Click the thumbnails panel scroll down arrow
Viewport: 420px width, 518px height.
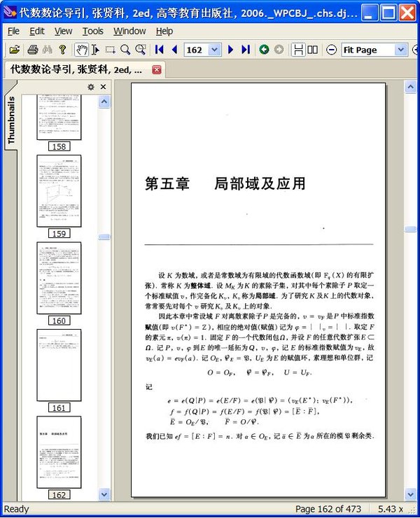click(104, 494)
